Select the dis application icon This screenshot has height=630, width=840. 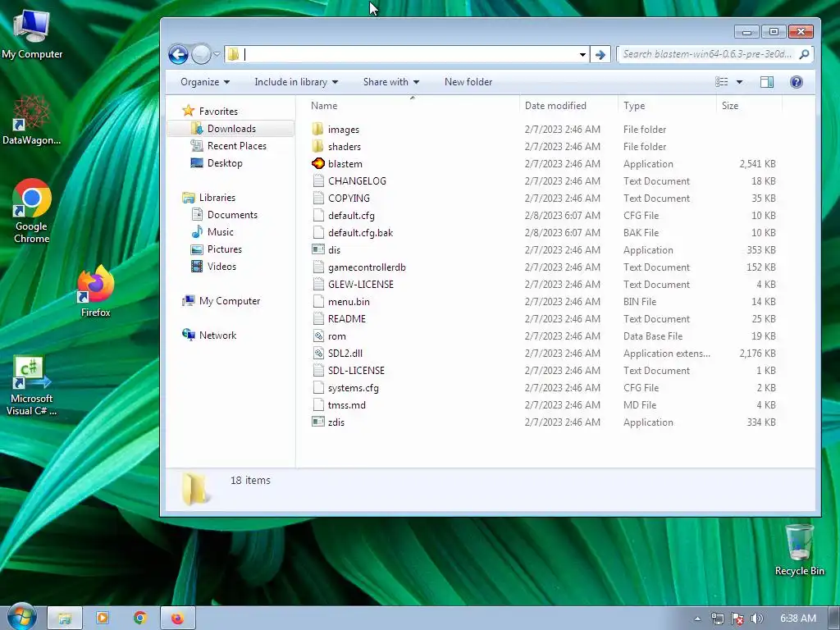317,249
